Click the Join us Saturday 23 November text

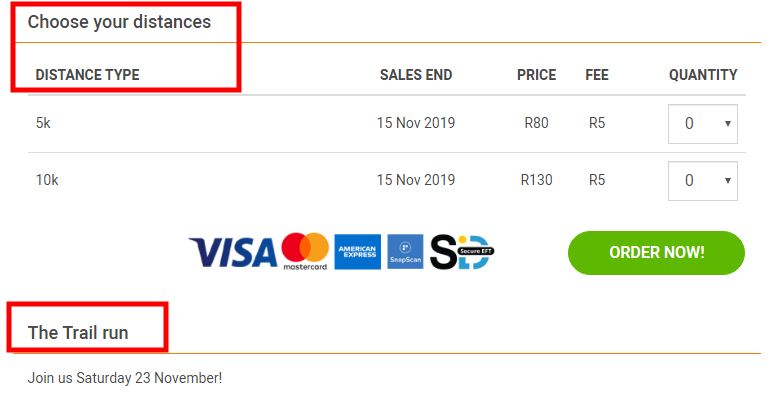tap(125, 378)
